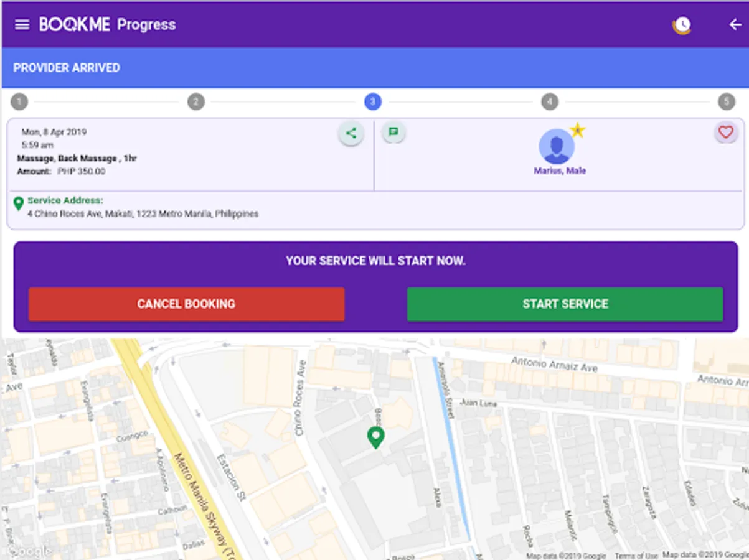This screenshot has height=560, width=749.
Task: Click the Service Address label
Action: pyautogui.click(x=65, y=201)
